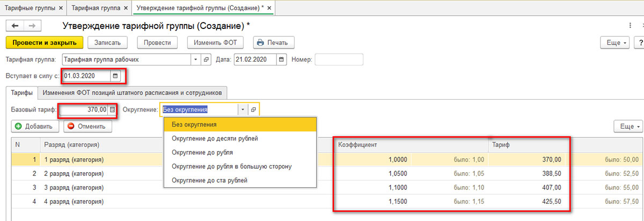
Task: Select Округление до десяти рублей option
Action: [x=215, y=138]
